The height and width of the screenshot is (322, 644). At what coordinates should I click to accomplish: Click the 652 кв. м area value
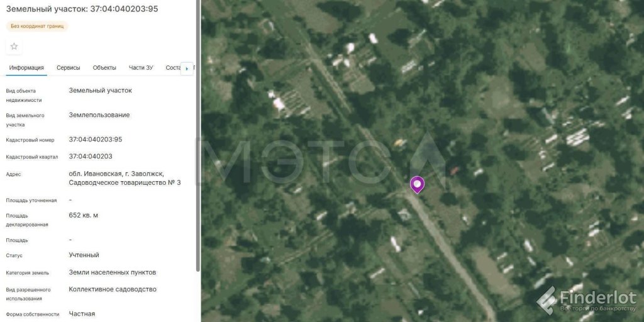(84, 215)
